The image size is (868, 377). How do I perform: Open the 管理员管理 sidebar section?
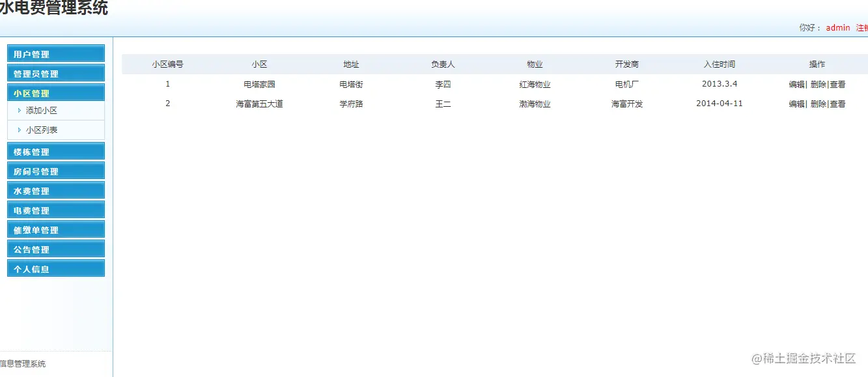tap(55, 73)
